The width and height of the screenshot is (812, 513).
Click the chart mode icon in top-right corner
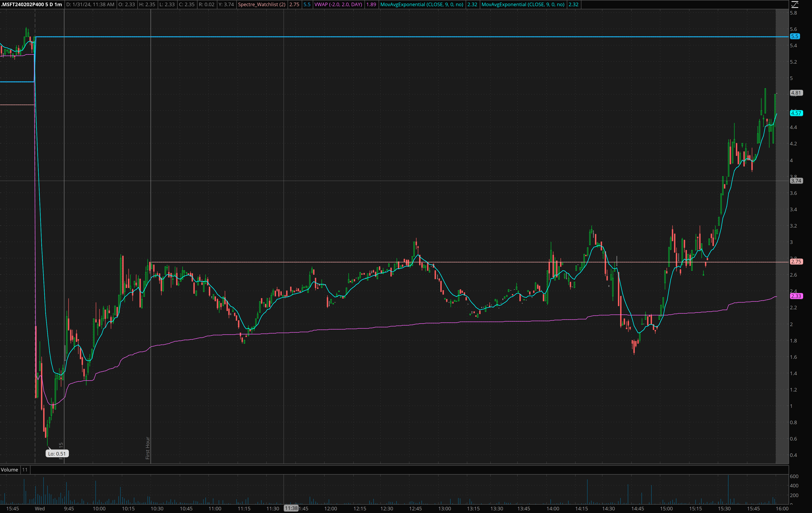pyautogui.click(x=795, y=5)
